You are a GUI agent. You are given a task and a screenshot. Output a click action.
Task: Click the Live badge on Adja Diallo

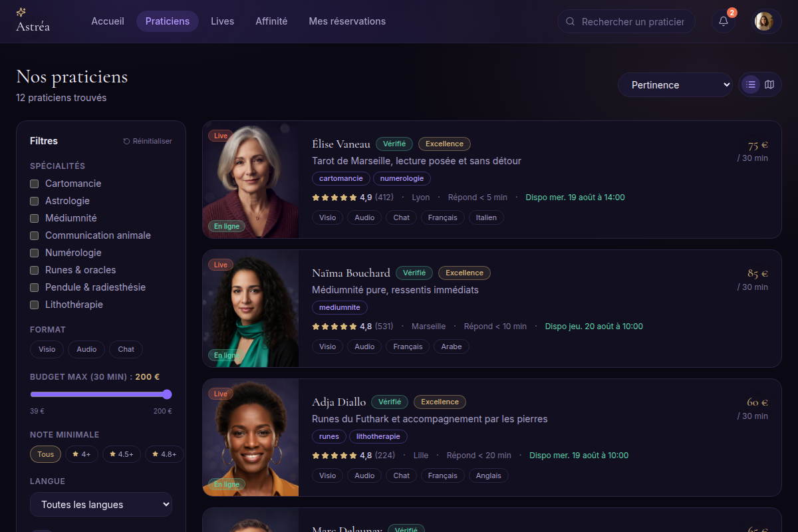[x=221, y=394]
